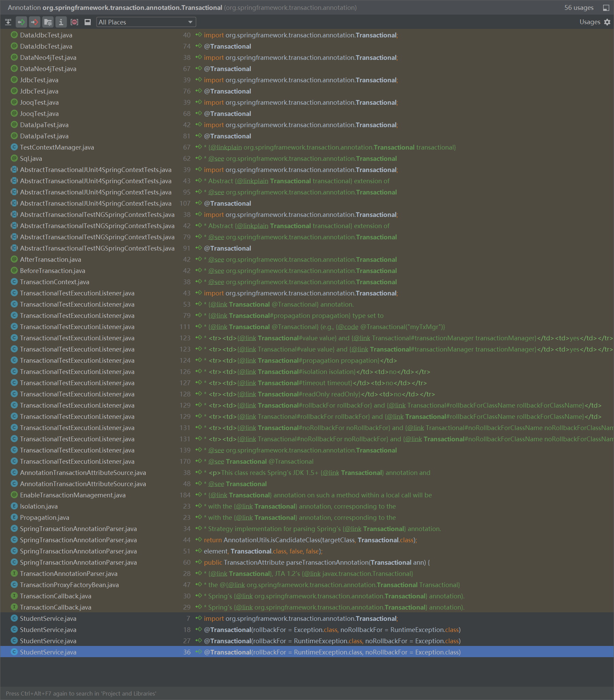Select highlighted StudentService.java usage at line 36
Viewport: 614px width, 700px height.
(307, 652)
